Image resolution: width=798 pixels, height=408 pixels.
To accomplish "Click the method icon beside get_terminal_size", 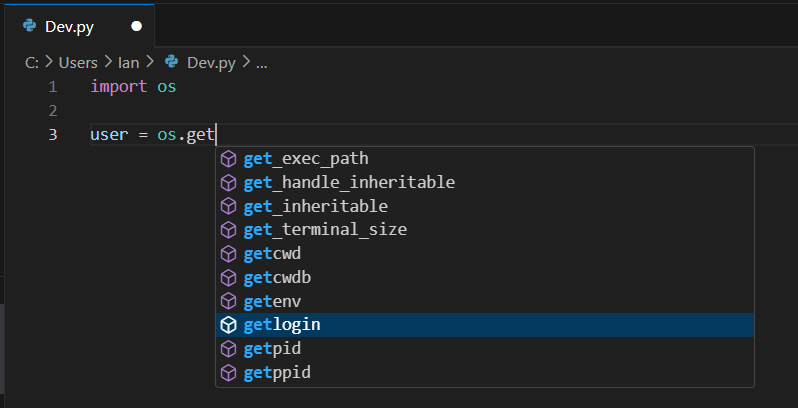I will tap(228, 230).
